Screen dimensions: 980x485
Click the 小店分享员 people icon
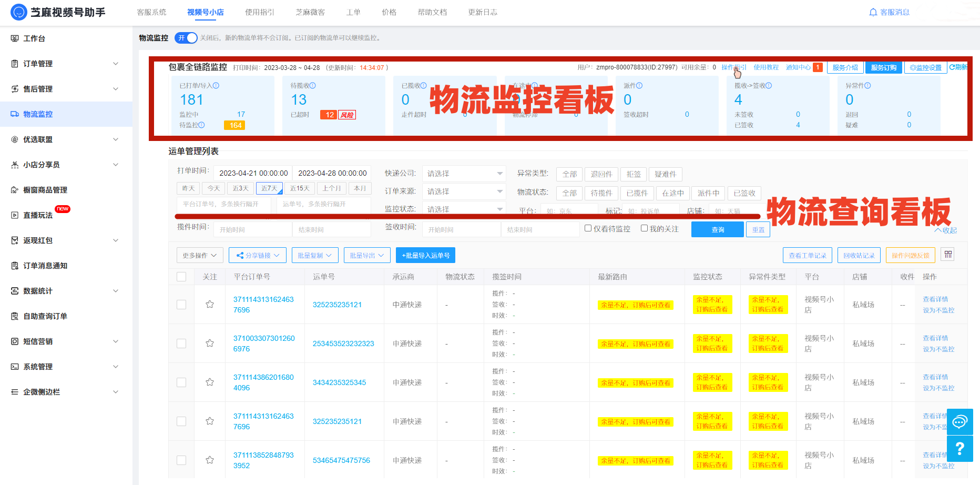coord(15,165)
